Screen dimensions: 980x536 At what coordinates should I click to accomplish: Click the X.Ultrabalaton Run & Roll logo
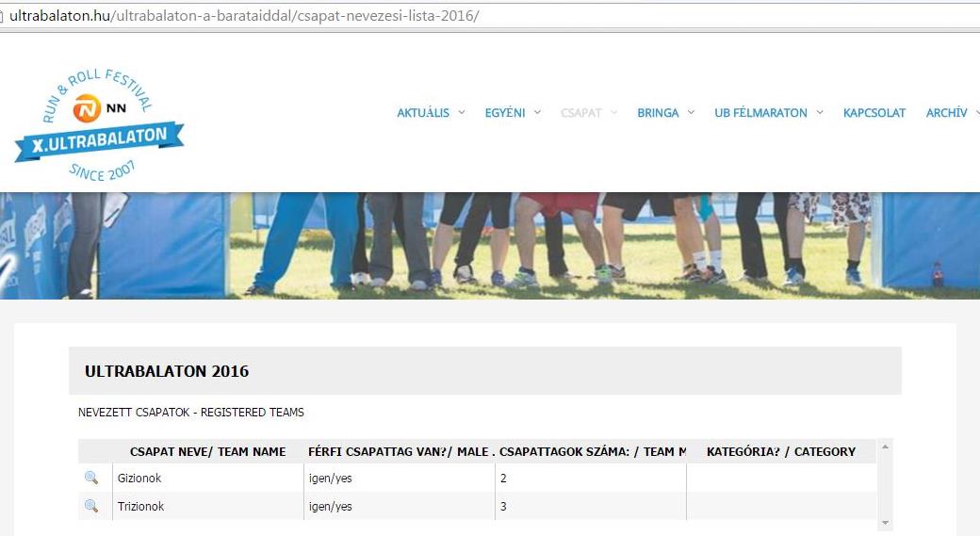pyautogui.click(x=99, y=124)
